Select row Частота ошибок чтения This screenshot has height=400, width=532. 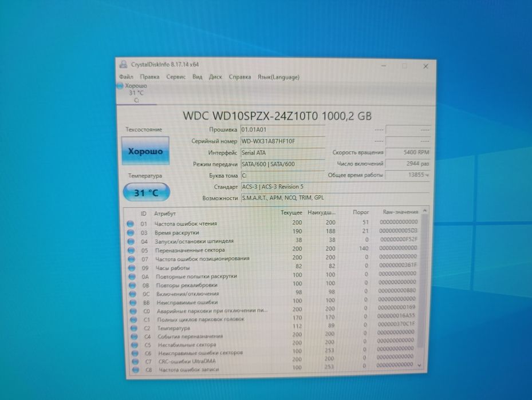[273, 223]
